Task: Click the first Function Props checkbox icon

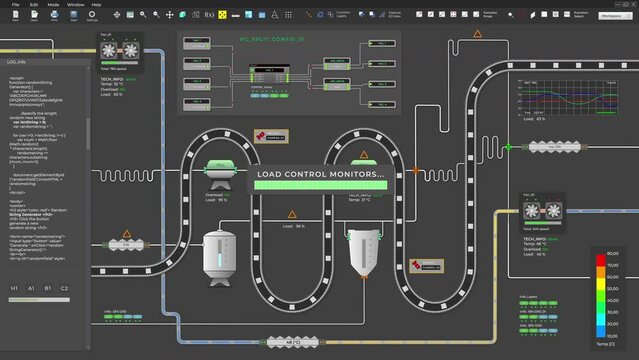Action: [419, 14]
